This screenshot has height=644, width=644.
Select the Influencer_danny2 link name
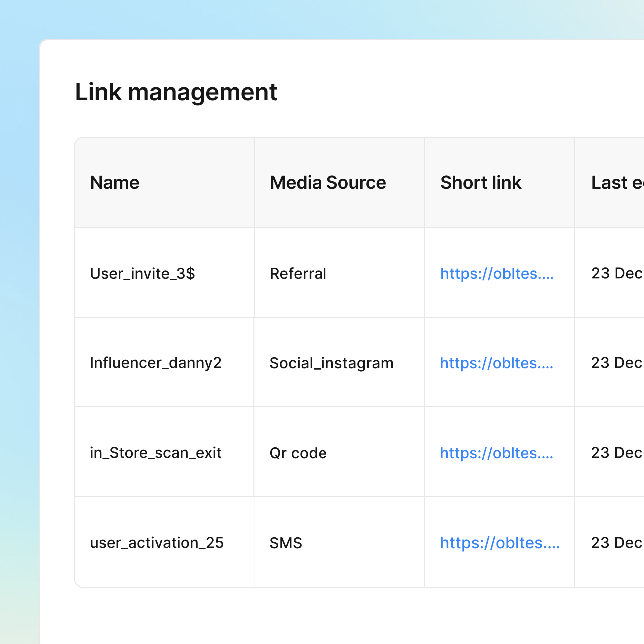[155, 363]
